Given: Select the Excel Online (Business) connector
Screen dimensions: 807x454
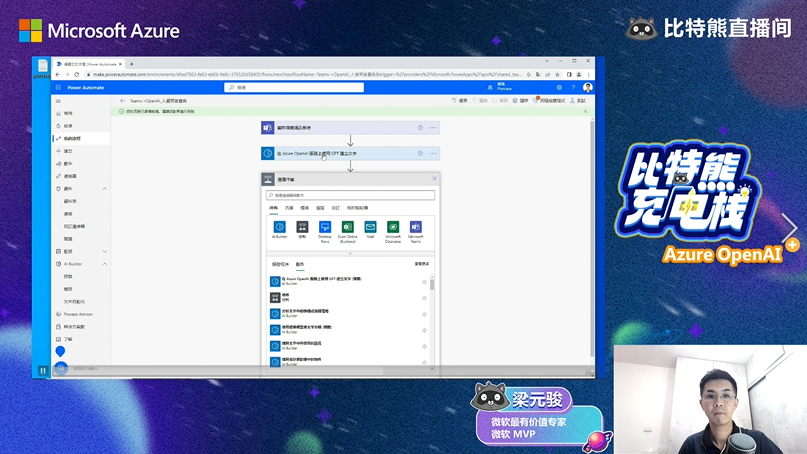Looking at the screenshot, I should tap(347, 227).
